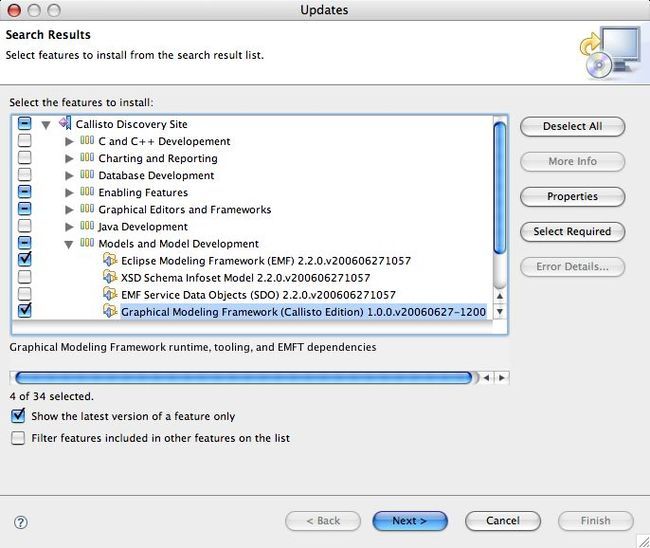
Task: Expand the Graphical Editors and Frameworks node
Action: [x=69, y=209]
